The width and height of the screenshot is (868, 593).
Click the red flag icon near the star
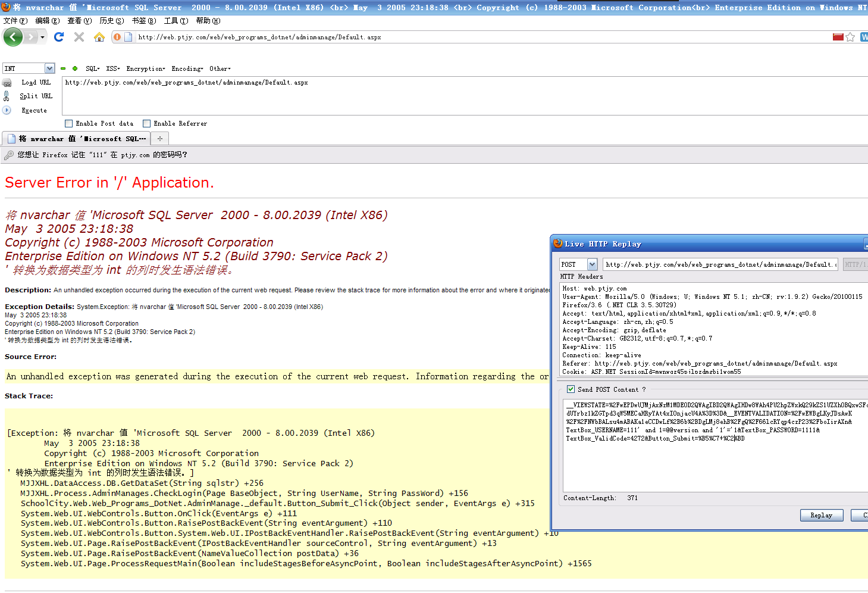(838, 37)
